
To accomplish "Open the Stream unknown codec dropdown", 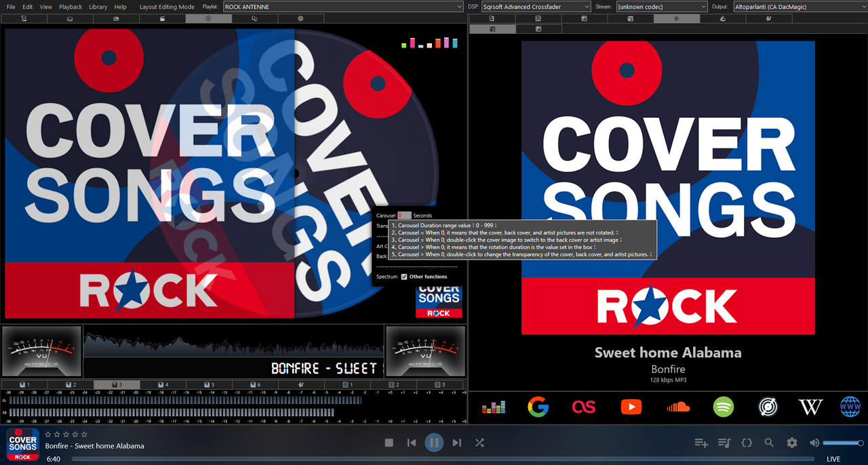I will click(x=662, y=7).
